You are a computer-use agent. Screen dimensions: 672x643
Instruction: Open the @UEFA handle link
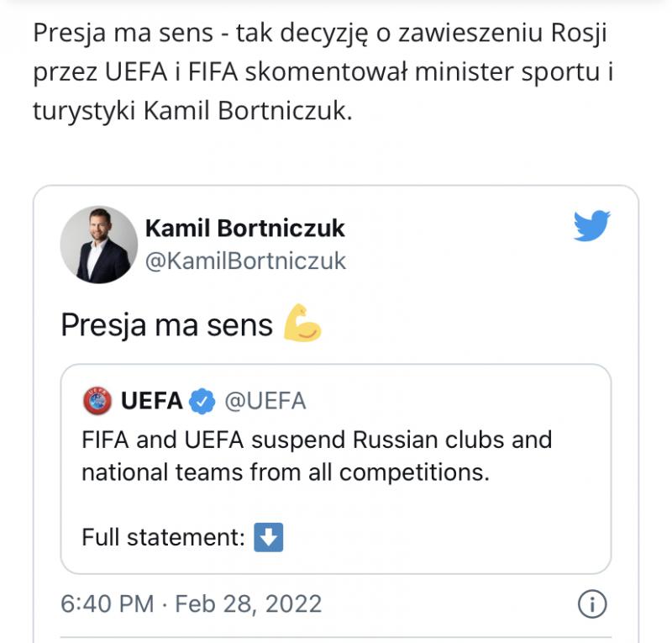click(x=265, y=401)
